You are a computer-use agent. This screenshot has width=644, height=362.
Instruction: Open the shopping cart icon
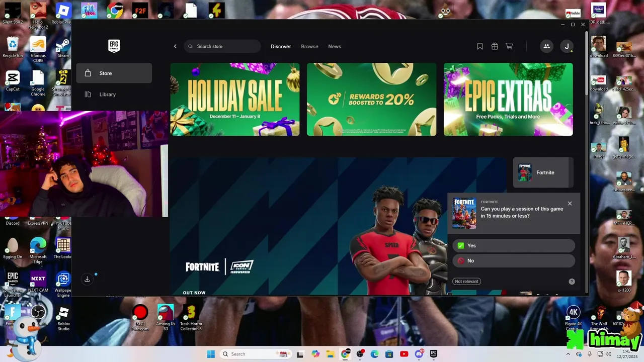[509, 46]
